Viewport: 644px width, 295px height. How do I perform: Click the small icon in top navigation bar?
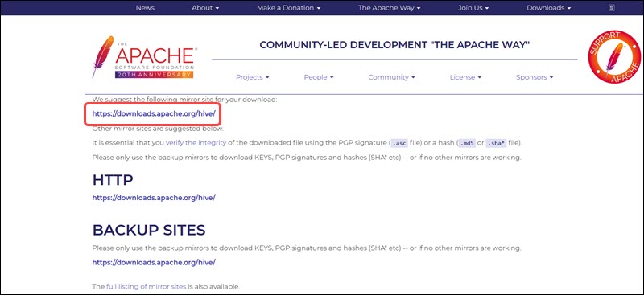612,8
